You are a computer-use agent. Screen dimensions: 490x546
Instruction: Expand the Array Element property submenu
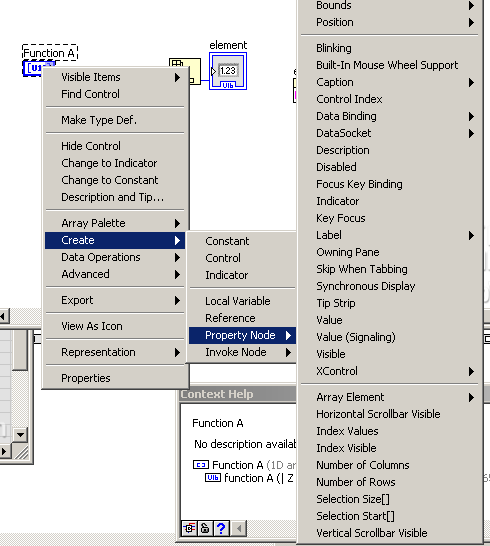[389, 397]
